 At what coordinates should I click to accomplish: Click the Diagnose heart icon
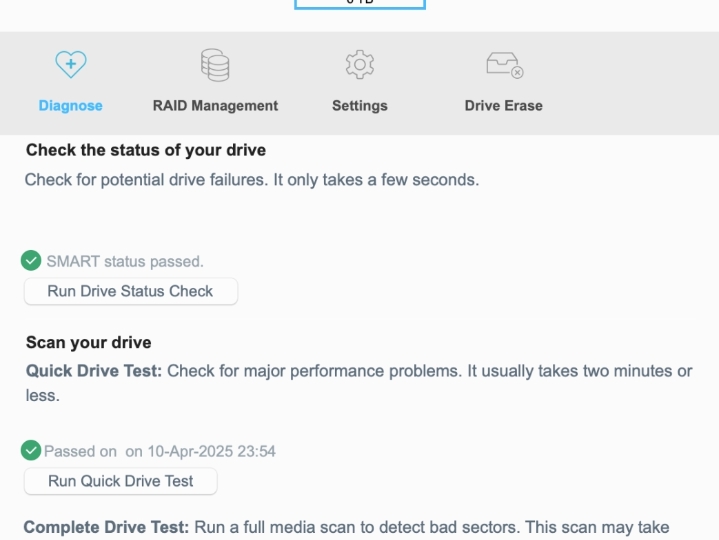coord(71,64)
